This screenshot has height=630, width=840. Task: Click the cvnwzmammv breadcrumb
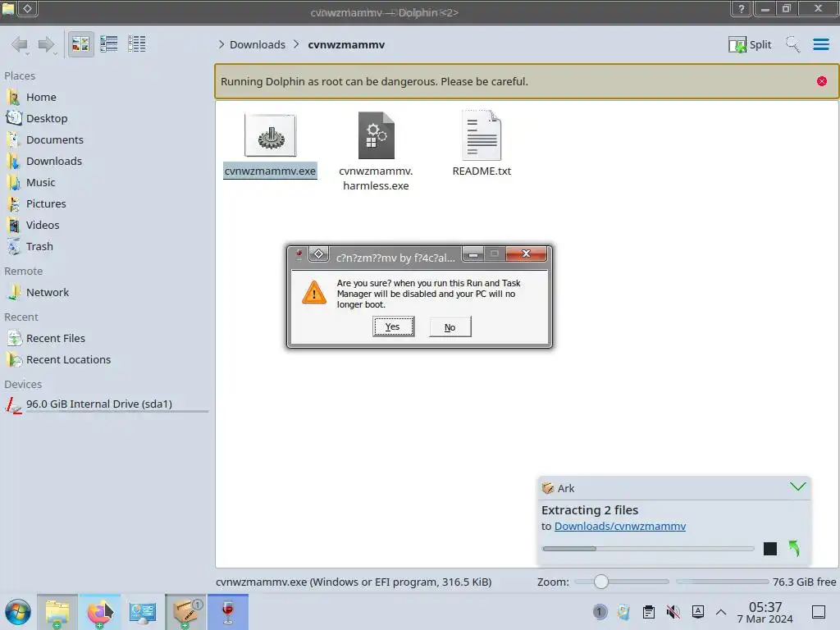pyautogui.click(x=346, y=44)
